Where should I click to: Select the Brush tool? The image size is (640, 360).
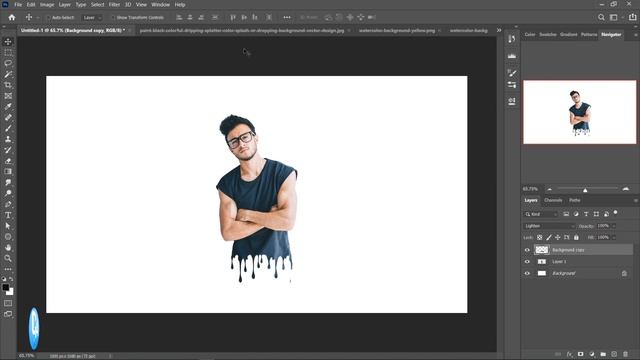[8, 128]
